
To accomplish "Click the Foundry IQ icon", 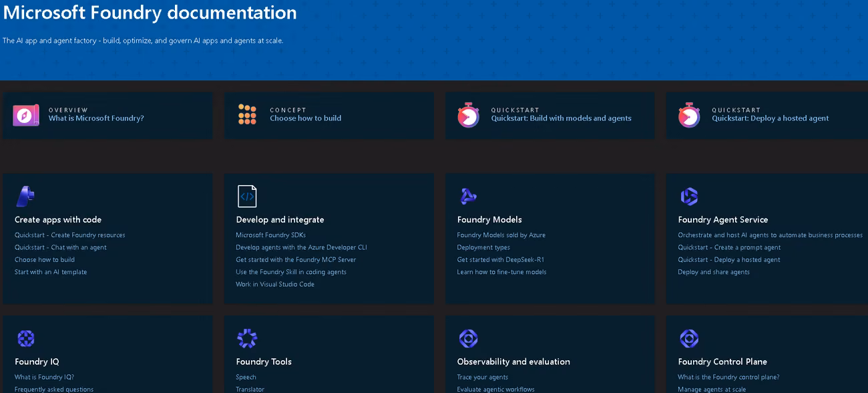I will pos(25,338).
